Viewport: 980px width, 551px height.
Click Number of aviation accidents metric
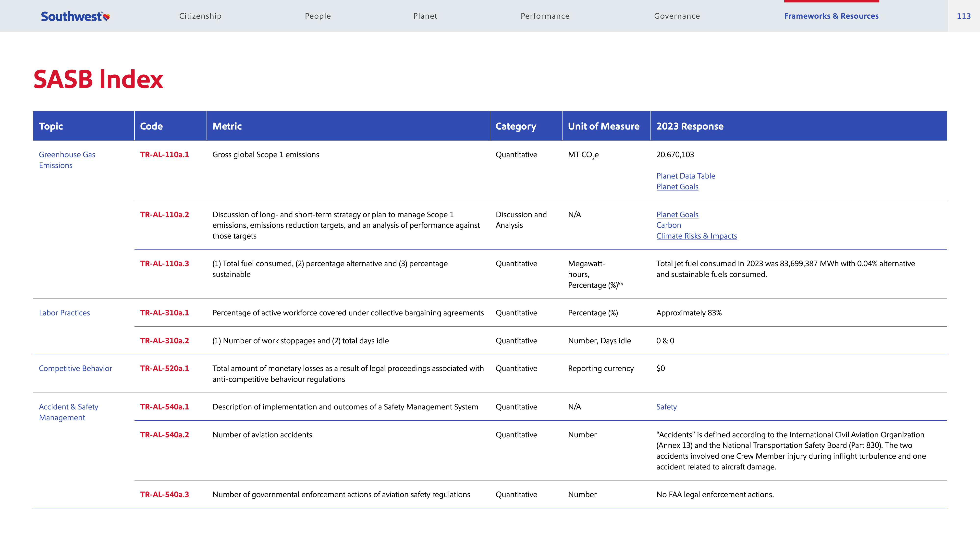pos(262,435)
